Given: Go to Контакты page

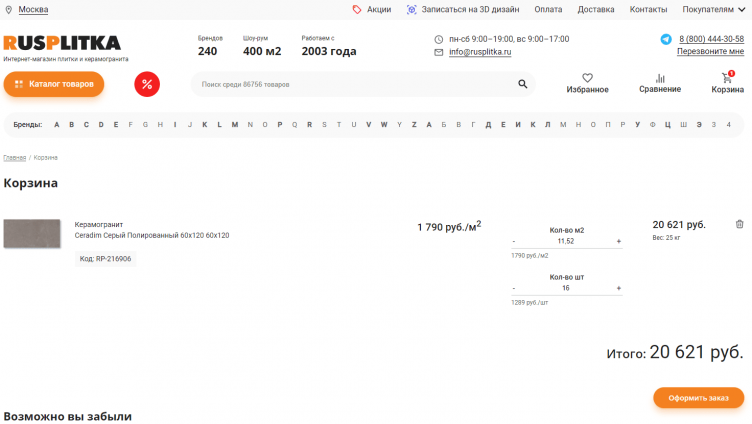Looking at the screenshot, I should (648, 9).
